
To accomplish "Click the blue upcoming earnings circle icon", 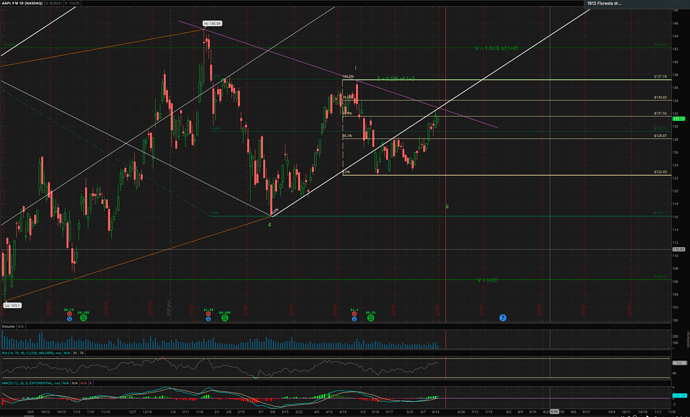I will point(503,318).
